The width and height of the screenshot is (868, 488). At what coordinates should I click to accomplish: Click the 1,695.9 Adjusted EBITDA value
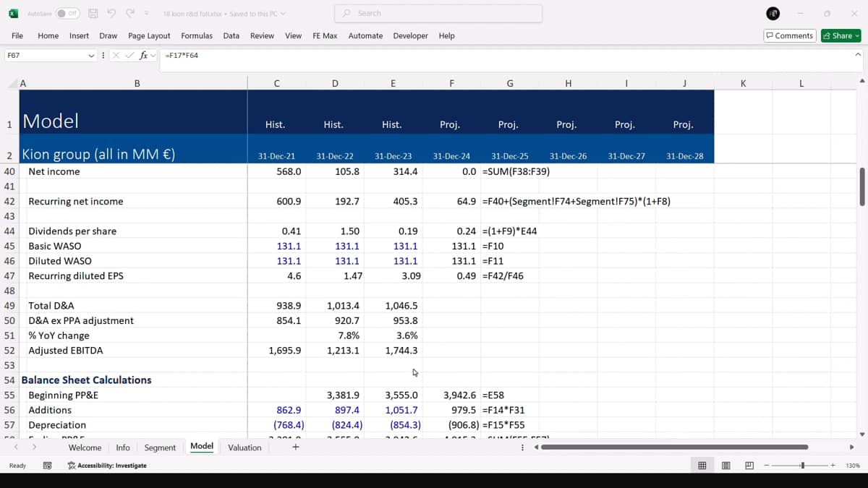tap(276, 351)
